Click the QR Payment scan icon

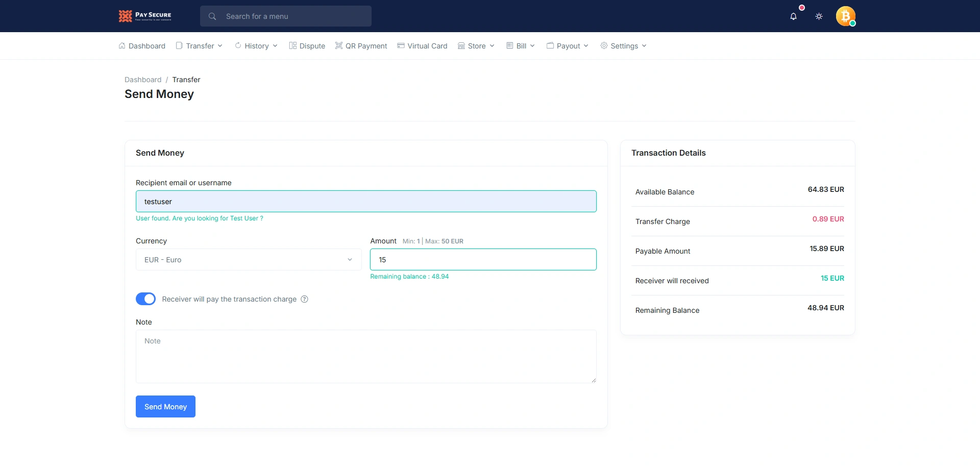pos(338,45)
